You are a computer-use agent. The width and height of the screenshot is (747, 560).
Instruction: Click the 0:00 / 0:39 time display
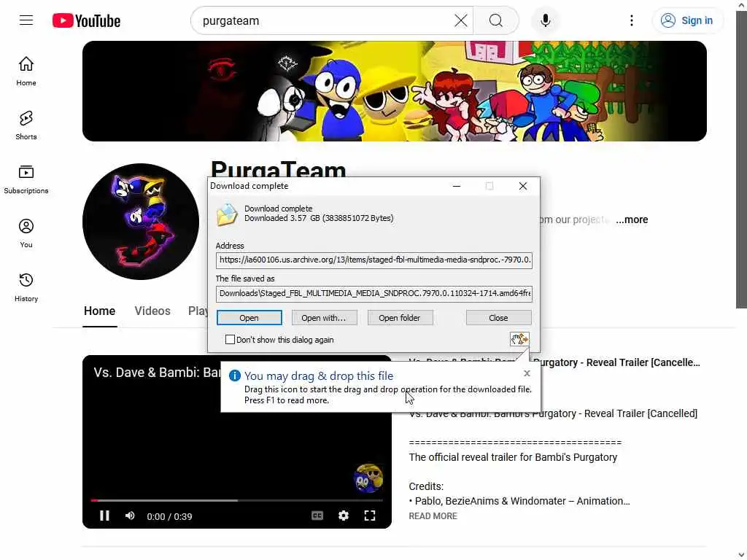169,517
